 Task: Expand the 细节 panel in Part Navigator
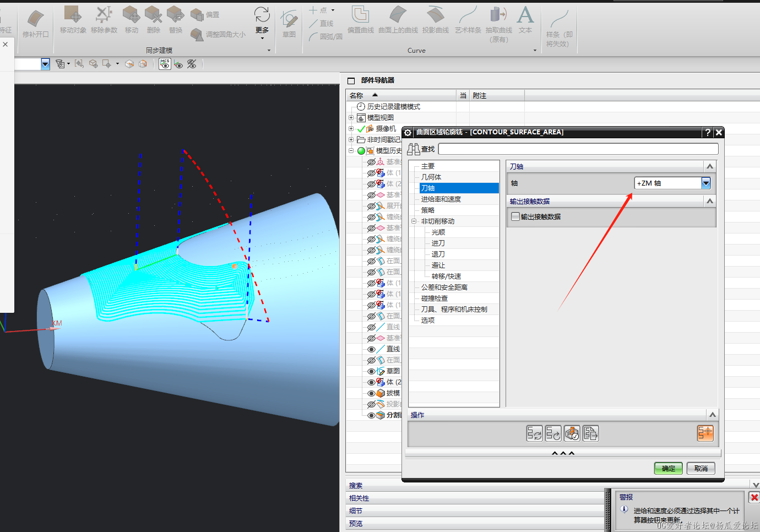click(475, 511)
